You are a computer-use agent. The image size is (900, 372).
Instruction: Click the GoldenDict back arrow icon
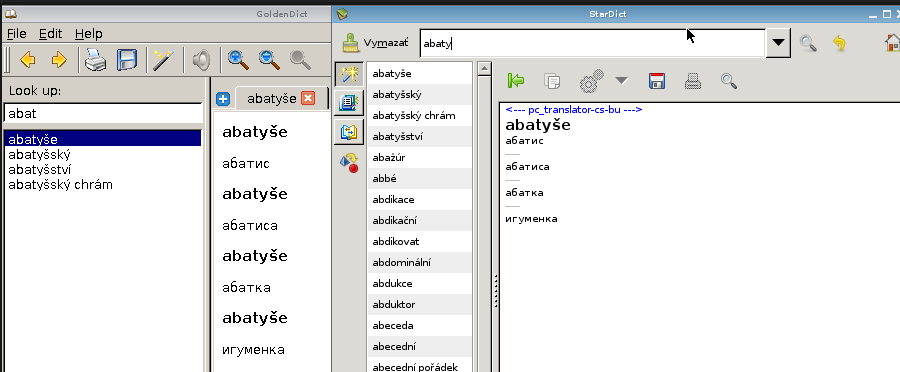pos(28,60)
